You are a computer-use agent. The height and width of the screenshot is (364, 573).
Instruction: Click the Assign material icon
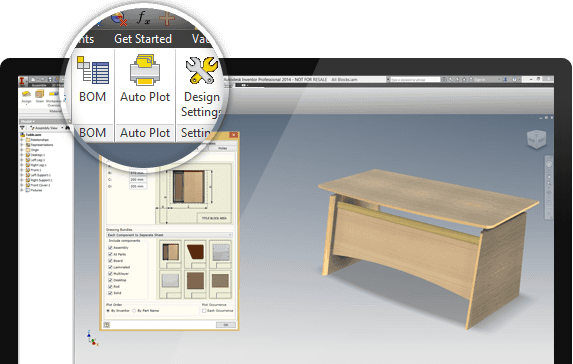tap(26, 95)
